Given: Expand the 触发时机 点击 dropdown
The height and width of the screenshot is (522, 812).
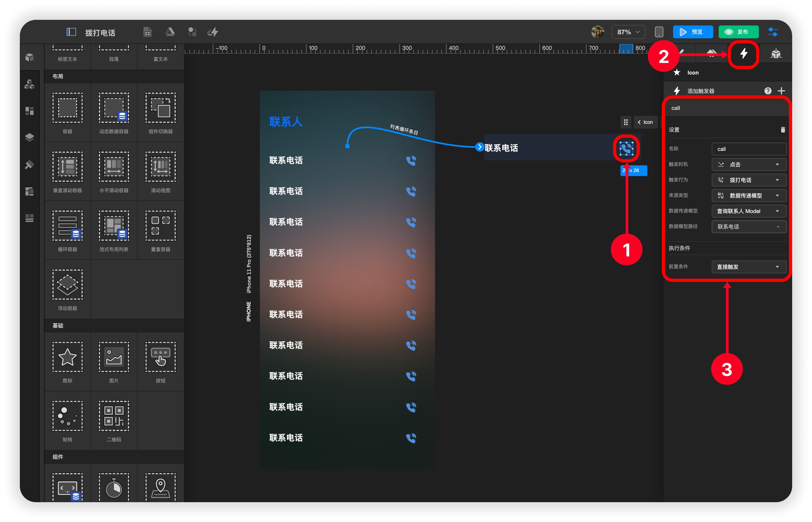Looking at the screenshot, I should tap(748, 164).
